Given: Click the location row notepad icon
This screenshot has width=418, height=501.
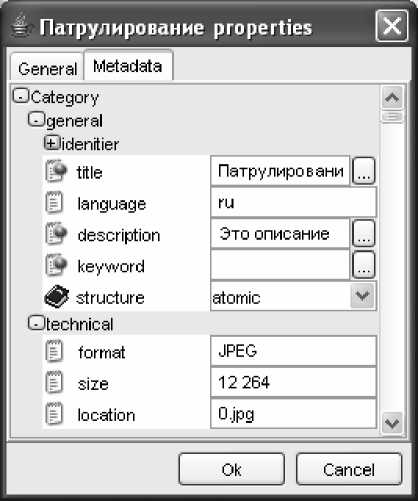Looking at the screenshot, I should [53, 414].
